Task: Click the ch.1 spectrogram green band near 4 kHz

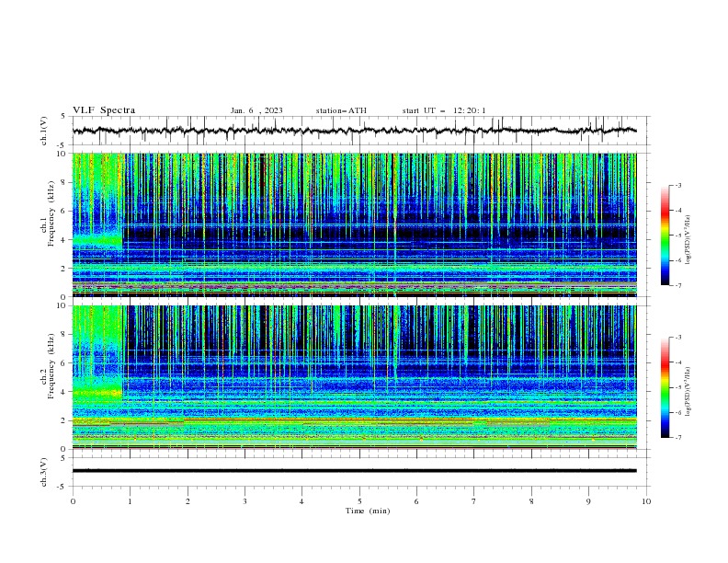Action: tap(97, 241)
